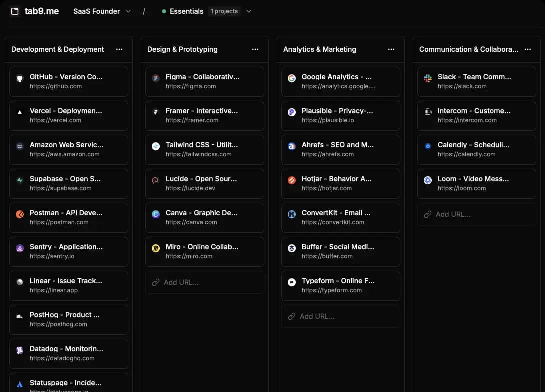Click Add URL field in Analytics & Marketing
Screen dimensions: 545x392
pos(340,316)
